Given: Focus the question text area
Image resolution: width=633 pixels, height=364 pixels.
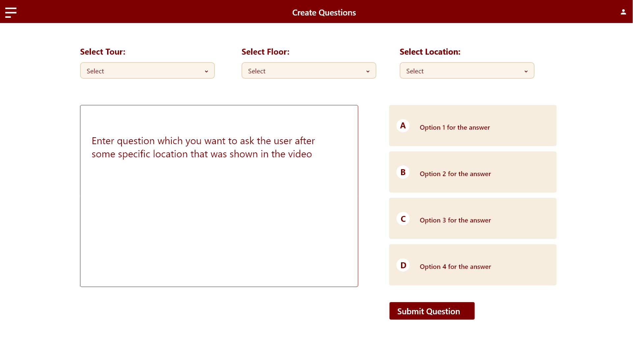Looking at the screenshot, I should pyautogui.click(x=219, y=196).
